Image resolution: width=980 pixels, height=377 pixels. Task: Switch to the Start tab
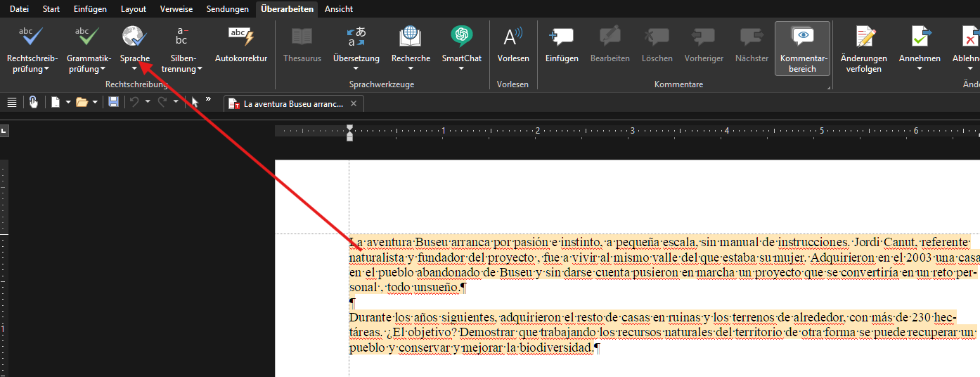51,9
